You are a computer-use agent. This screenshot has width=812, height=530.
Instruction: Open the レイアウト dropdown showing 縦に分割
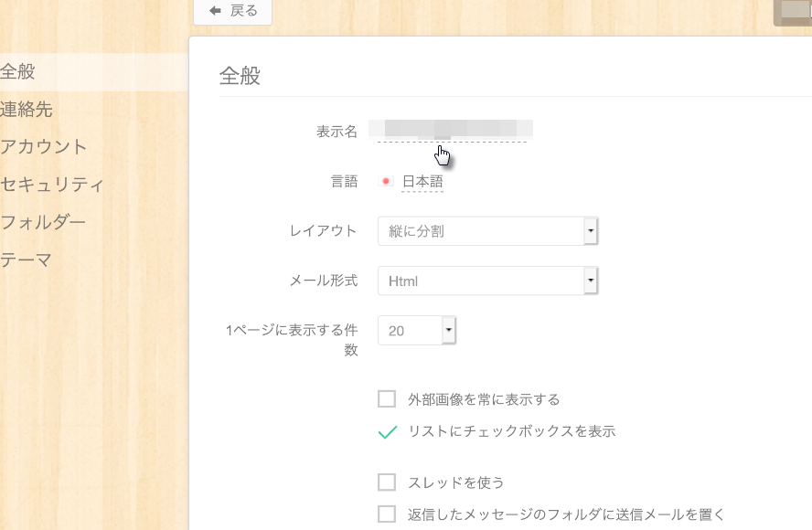(x=487, y=231)
